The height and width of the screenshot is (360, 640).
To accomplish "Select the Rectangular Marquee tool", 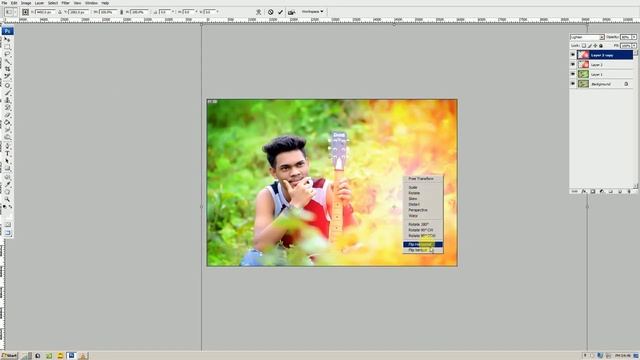I will coord(7,47).
